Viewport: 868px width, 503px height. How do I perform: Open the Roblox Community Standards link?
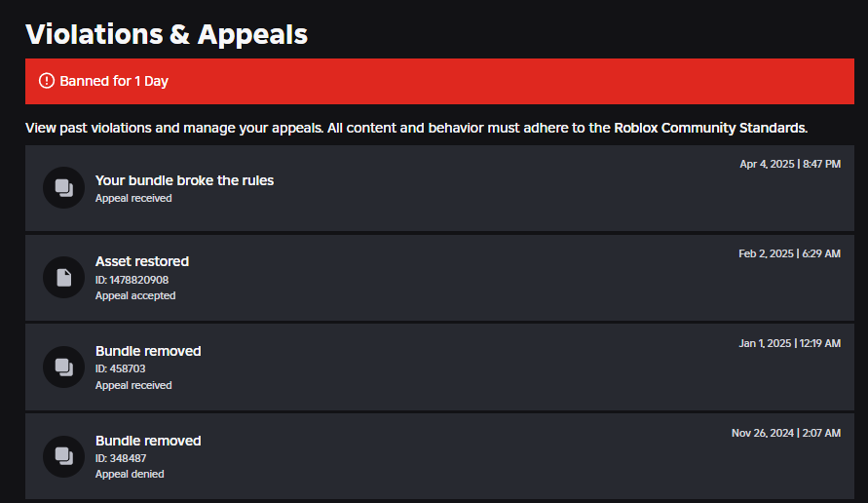(710, 128)
